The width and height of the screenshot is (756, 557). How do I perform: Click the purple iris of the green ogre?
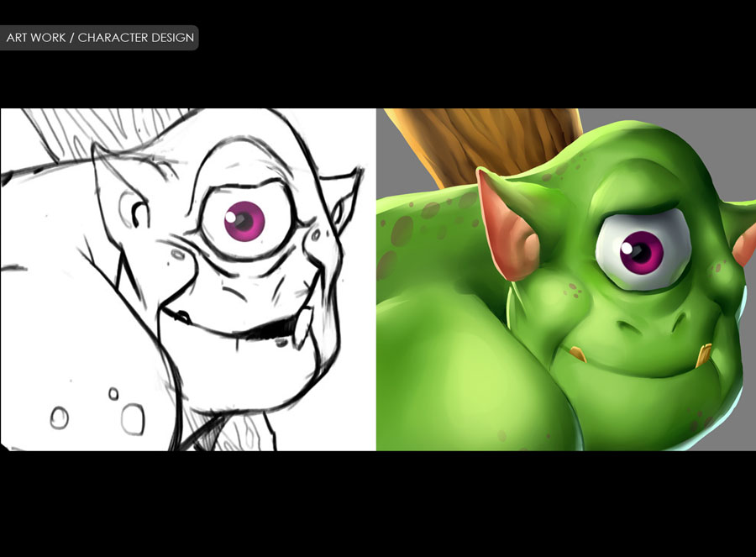point(644,251)
